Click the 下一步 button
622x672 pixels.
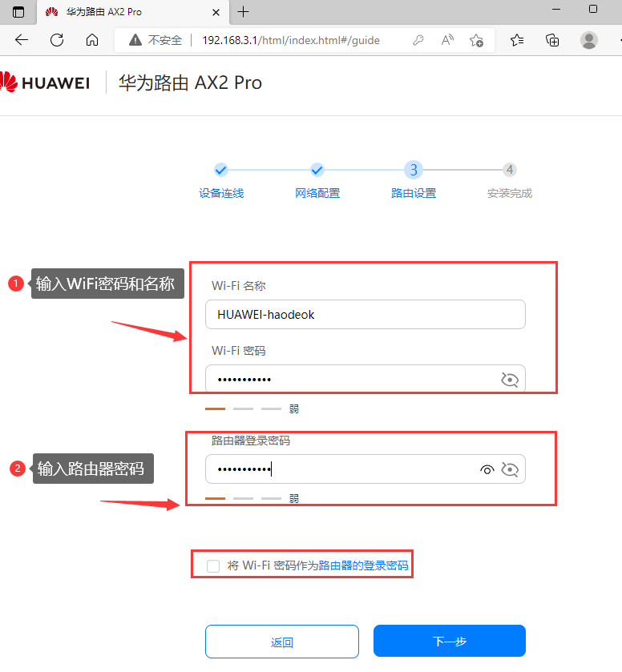(x=450, y=641)
